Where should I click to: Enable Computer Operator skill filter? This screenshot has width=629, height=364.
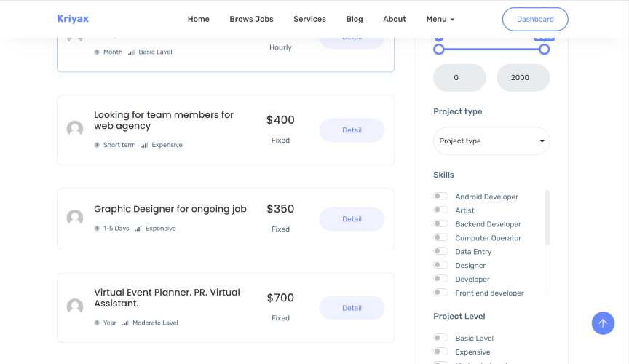[440, 237]
